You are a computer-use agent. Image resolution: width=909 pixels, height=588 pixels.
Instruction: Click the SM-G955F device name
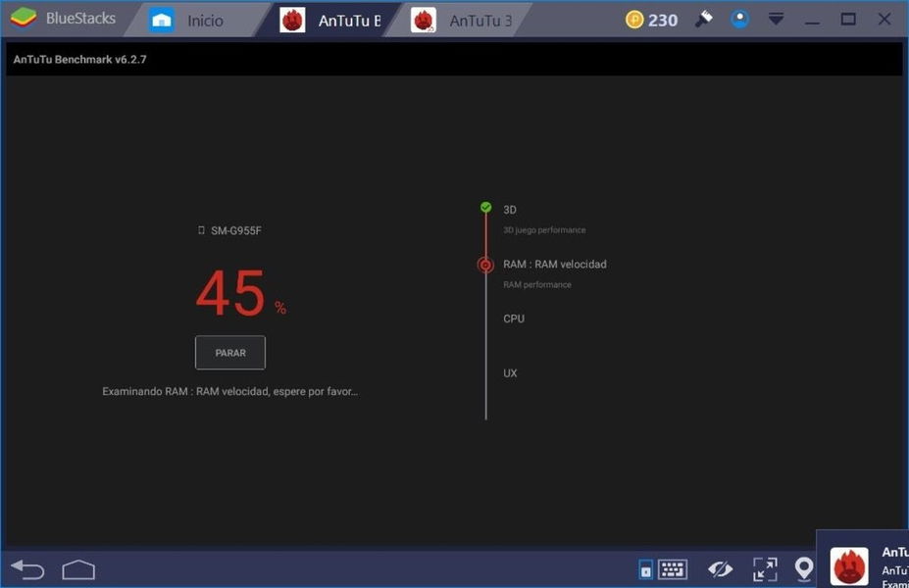click(236, 230)
